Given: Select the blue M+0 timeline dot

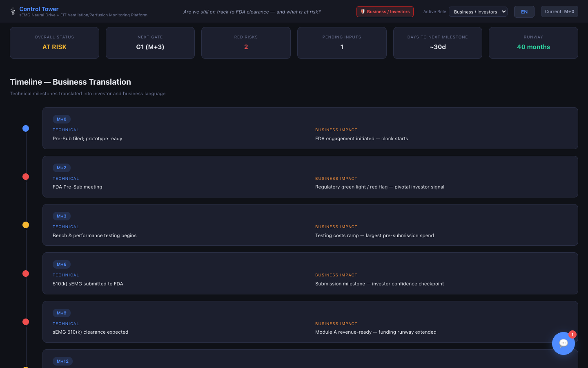Looking at the screenshot, I should 26,128.
